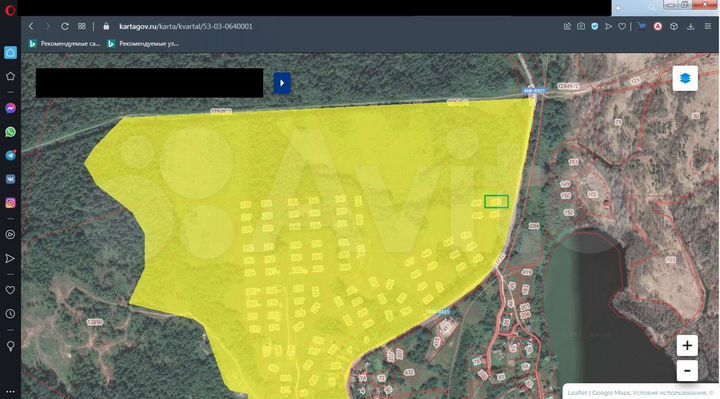Open bookmarks star in Opera sidebar
Viewport: 720px width, 399px height.
(x=10, y=76)
